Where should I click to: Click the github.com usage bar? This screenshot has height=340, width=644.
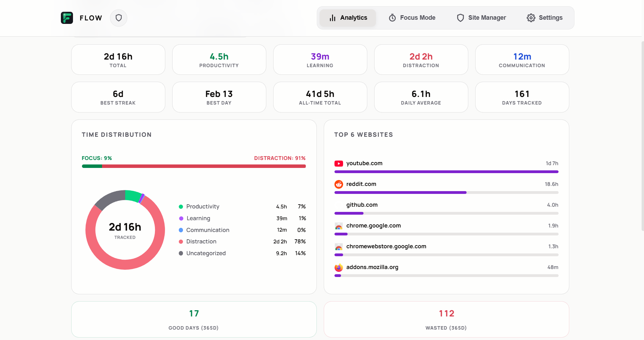pos(446,213)
